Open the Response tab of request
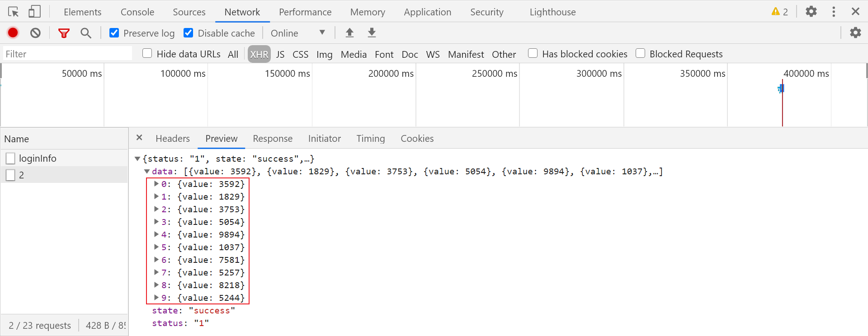This screenshot has width=868, height=336. [x=273, y=139]
